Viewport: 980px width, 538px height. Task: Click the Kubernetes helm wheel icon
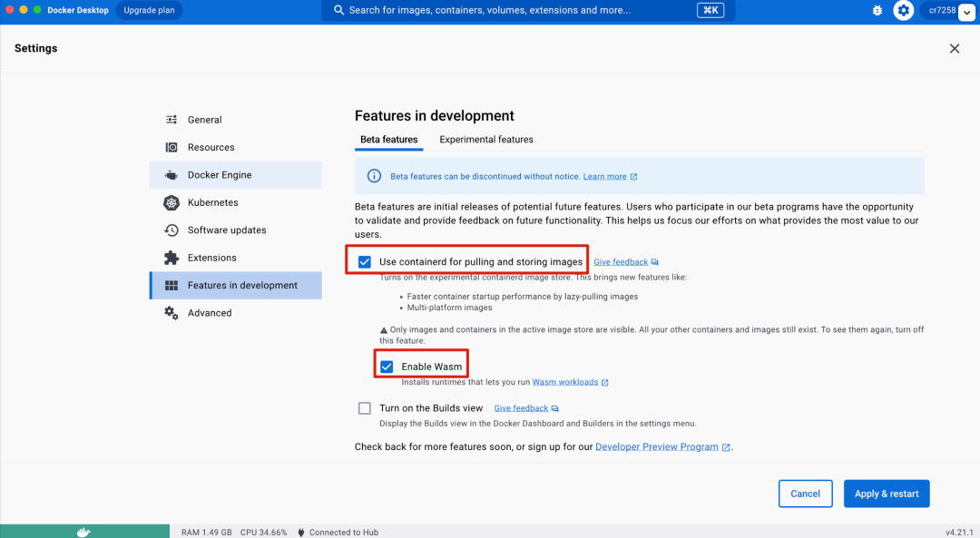coord(171,202)
